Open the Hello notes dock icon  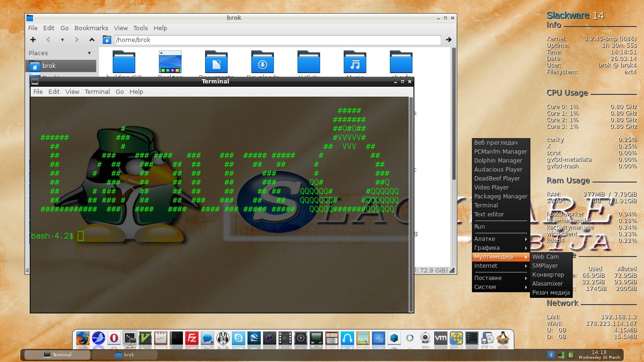click(x=161, y=338)
